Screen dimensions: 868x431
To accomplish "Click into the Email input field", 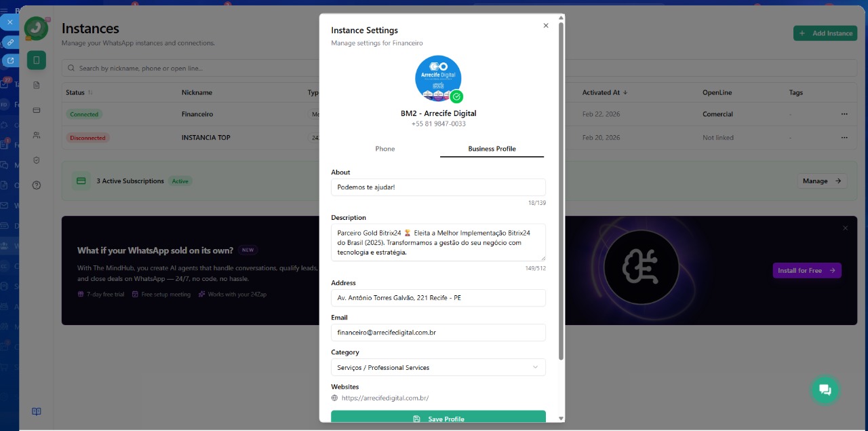I will pos(438,333).
